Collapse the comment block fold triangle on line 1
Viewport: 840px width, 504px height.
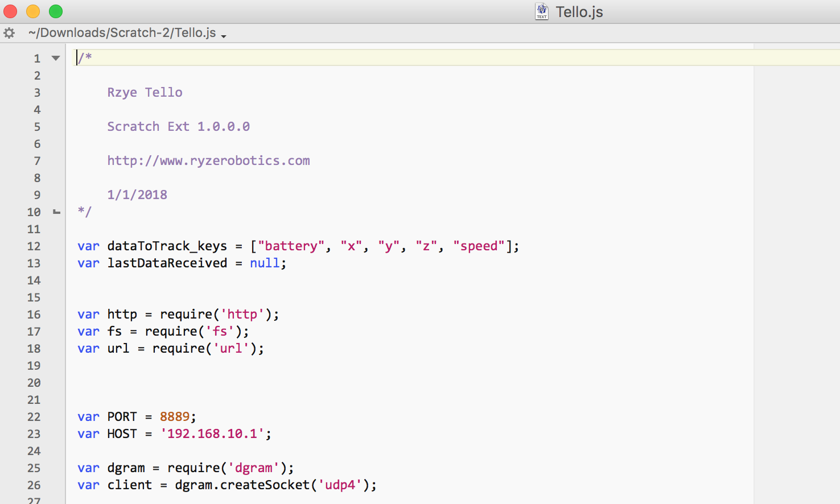pos(56,58)
